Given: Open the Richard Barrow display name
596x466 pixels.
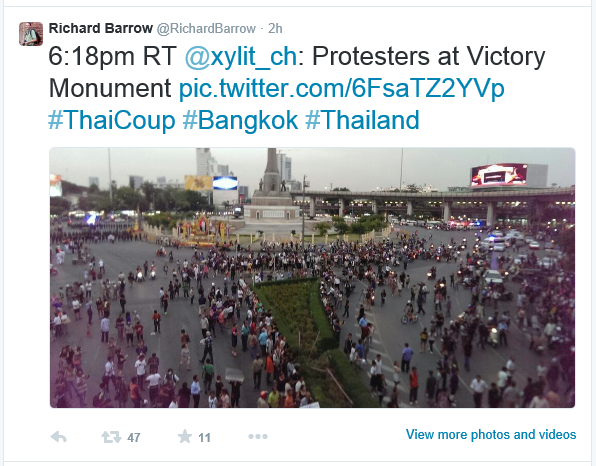Looking at the screenshot, I should [x=101, y=28].
